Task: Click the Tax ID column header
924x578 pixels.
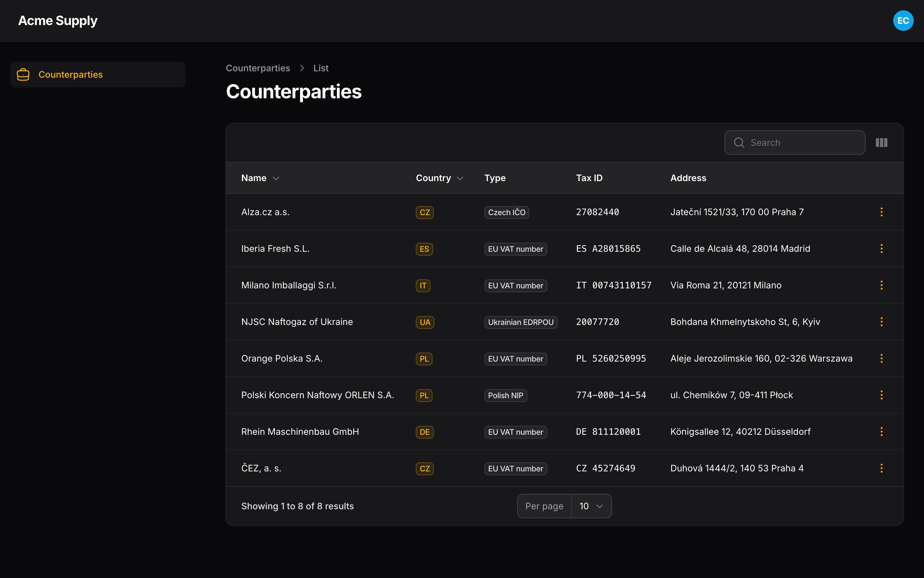Action: 589,178
